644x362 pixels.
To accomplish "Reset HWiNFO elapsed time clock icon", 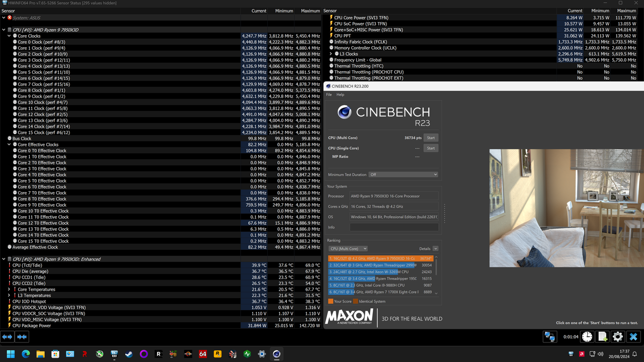I will 587,337.
